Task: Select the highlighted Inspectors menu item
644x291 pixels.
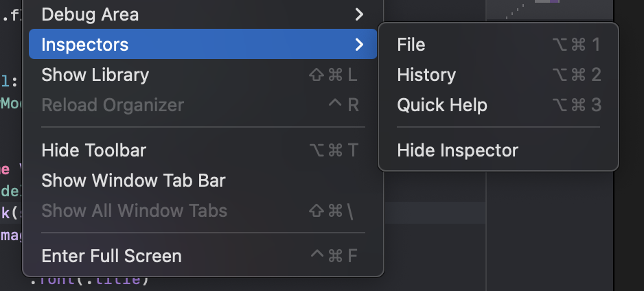Action: [x=85, y=45]
